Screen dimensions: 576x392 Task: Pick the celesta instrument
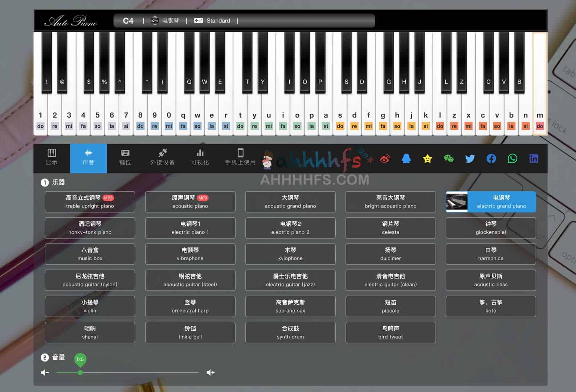click(x=391, y=228)
